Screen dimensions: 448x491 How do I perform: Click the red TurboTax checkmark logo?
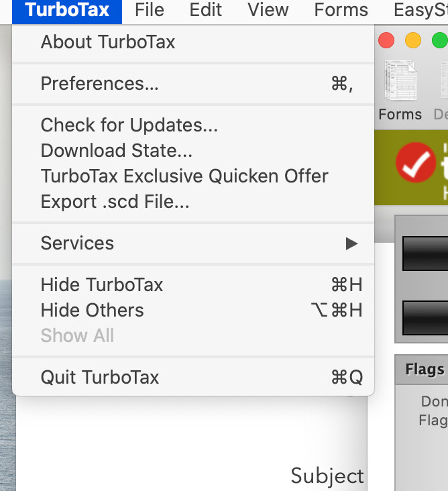tap(416, 162)
